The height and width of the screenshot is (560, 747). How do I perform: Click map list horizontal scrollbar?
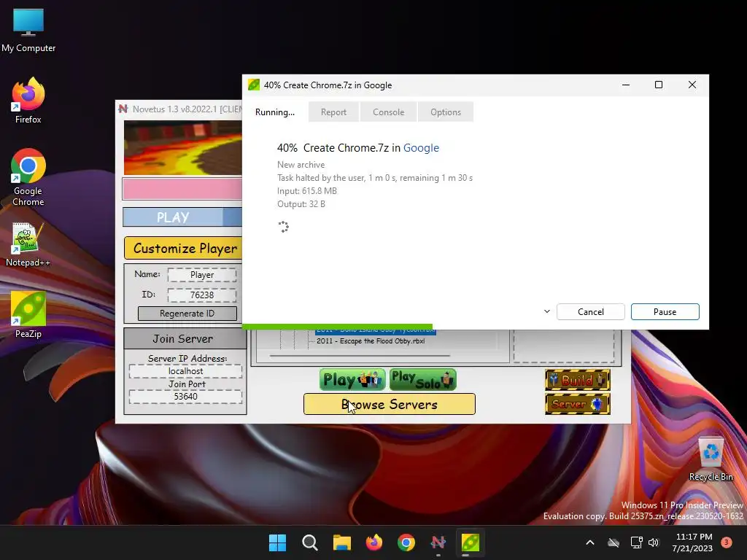click(x=360, y=355)
